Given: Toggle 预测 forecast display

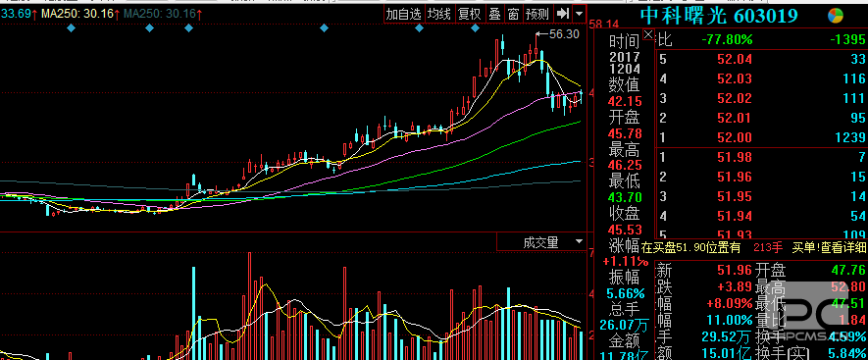Looking at the screenshot, I should [x=537, y=14].
